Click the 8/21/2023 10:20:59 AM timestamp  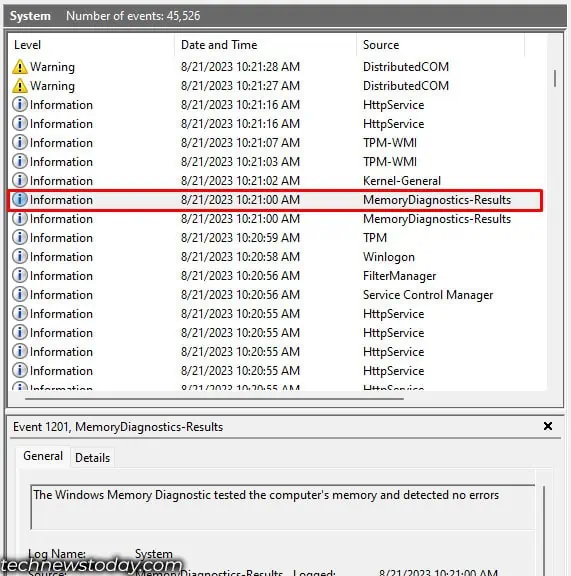(x=240, y=238)
